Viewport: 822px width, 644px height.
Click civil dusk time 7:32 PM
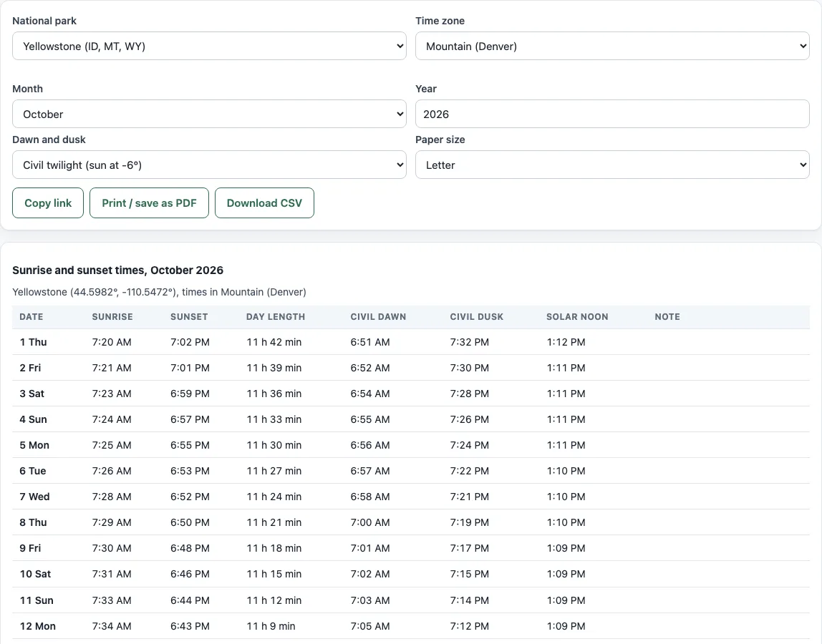pyautogui.click(x=469, y=342)
